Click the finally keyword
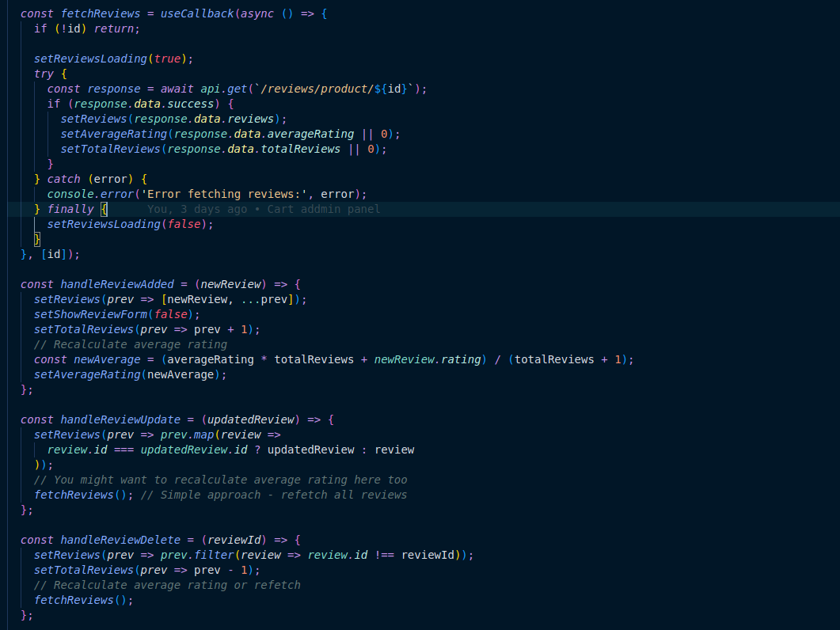The height and width of the screenshot is (630, 840). pos(70,209)
